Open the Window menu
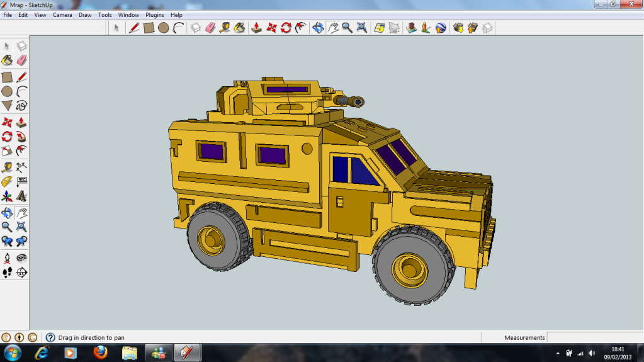This screenshot has width=644, height=362. point(128,14)
